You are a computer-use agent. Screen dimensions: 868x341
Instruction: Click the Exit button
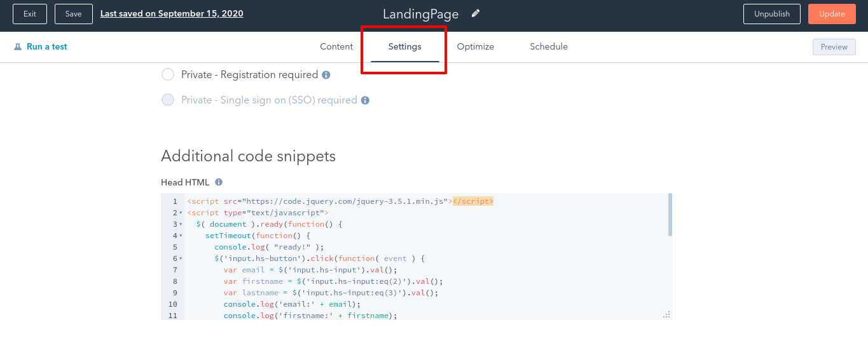30,14
